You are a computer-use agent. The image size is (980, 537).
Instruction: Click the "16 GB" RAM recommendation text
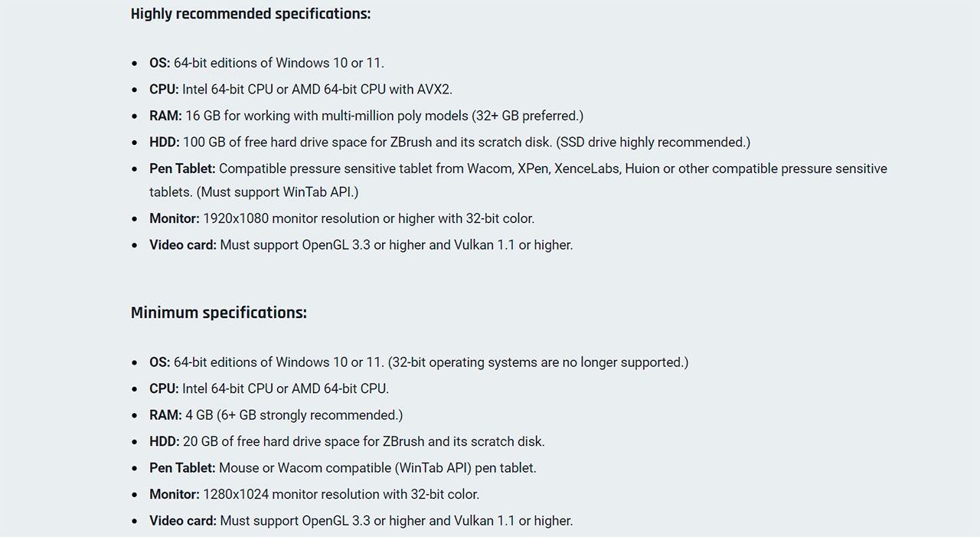coord(202,116)
